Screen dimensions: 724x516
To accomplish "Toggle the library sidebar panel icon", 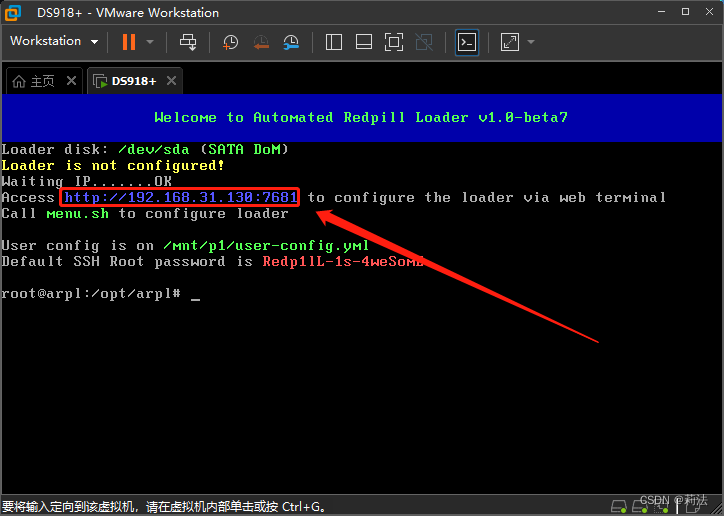I will pos(333,42).
